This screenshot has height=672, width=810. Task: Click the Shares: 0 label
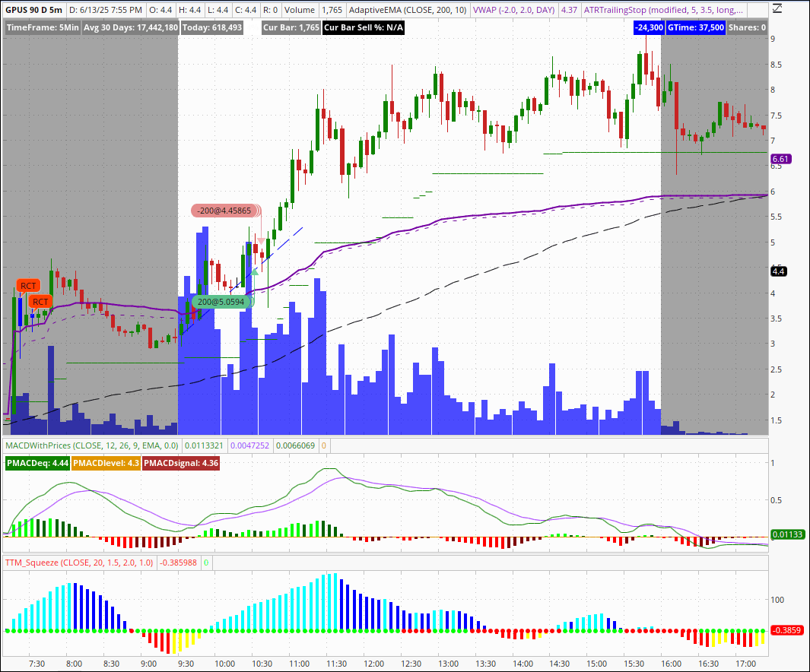pyautogui.click(x=747, y=27)
